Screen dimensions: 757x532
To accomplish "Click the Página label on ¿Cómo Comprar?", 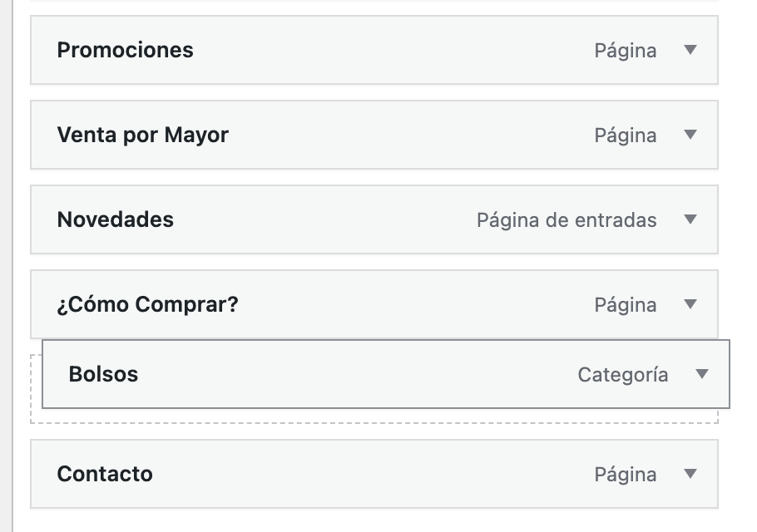I will [625, 305].
